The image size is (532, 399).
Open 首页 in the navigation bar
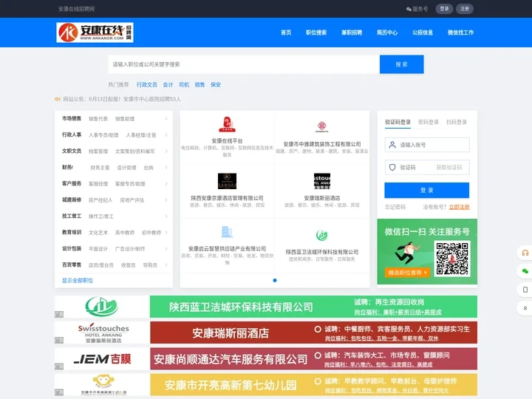pyautogui.click(x=286, y=33)
